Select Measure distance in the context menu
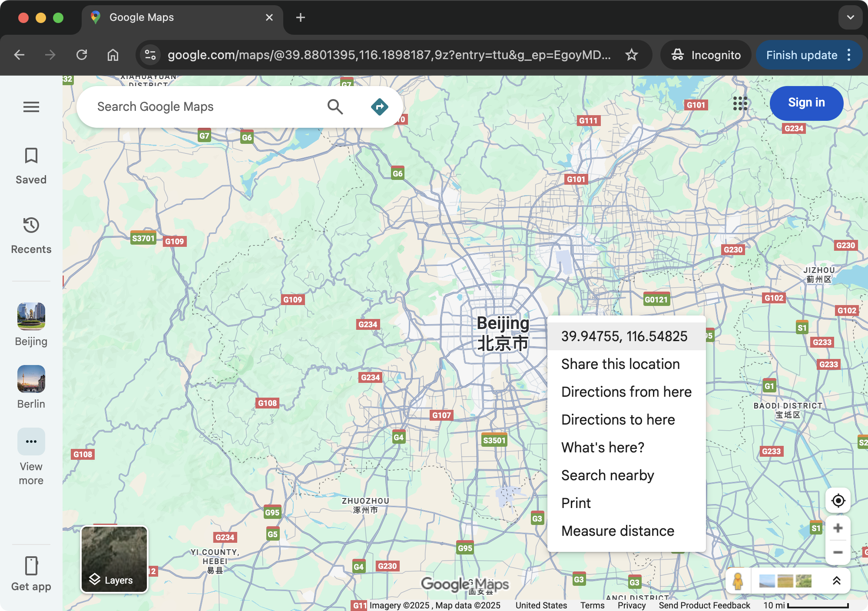This screenshot has height=611, width=868. (617, 531)
